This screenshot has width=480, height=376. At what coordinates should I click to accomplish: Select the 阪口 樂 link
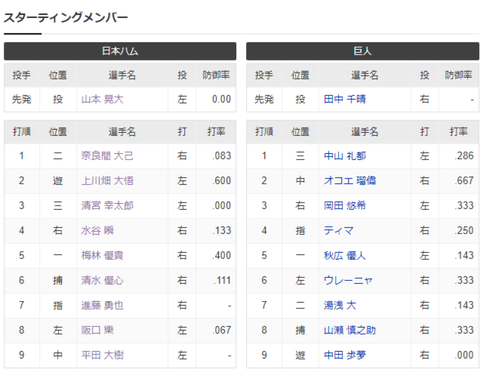[97, 330]
